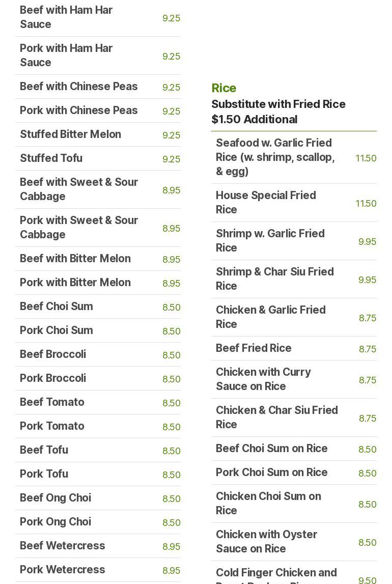Choose Beef Ong Choi from the list
The image size is (392, 584).
click(55, 498)
